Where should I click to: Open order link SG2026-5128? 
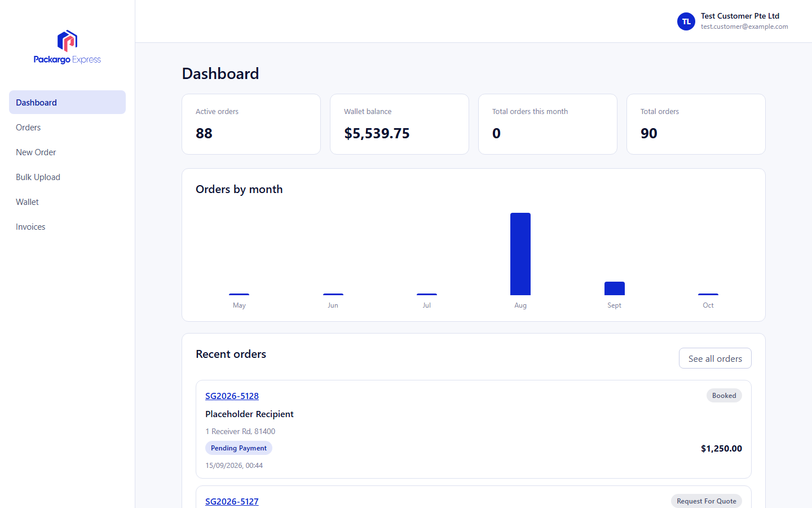232,396
